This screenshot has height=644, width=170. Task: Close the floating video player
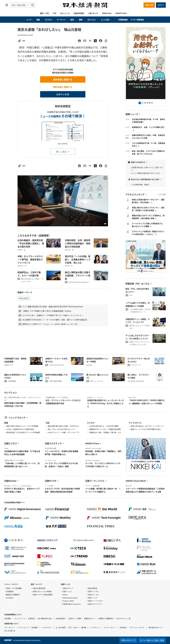coord(105,178)
